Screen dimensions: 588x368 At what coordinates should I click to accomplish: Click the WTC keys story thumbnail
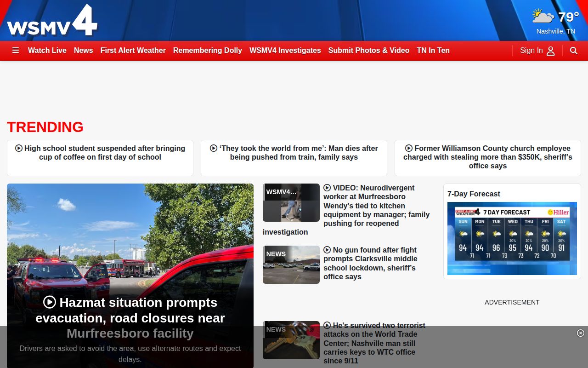291,340
